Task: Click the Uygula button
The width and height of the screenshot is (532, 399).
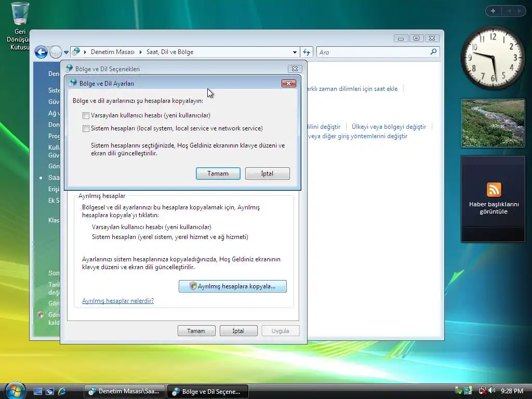Action: 281,331
